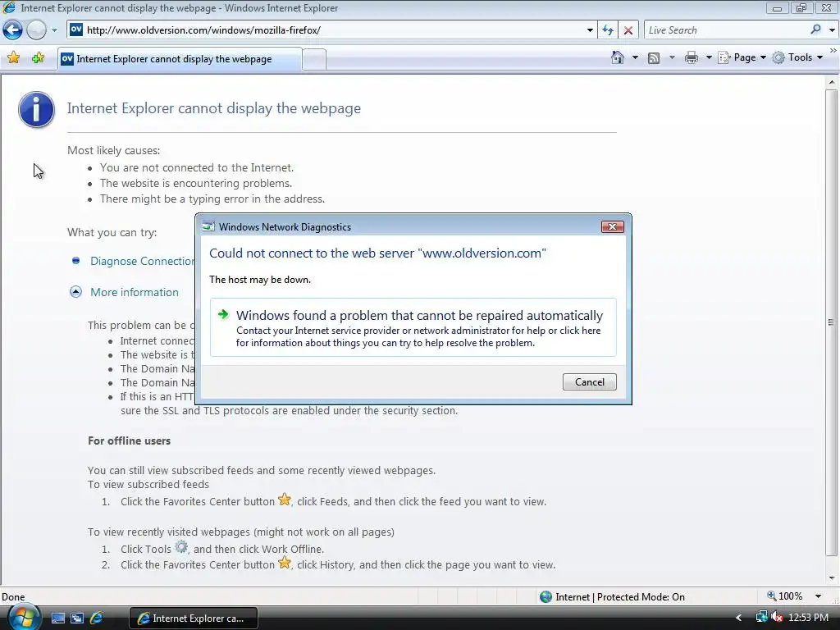Click the Home page icon
The width and height of the screenshot is (840, 630).
(618, 57)
